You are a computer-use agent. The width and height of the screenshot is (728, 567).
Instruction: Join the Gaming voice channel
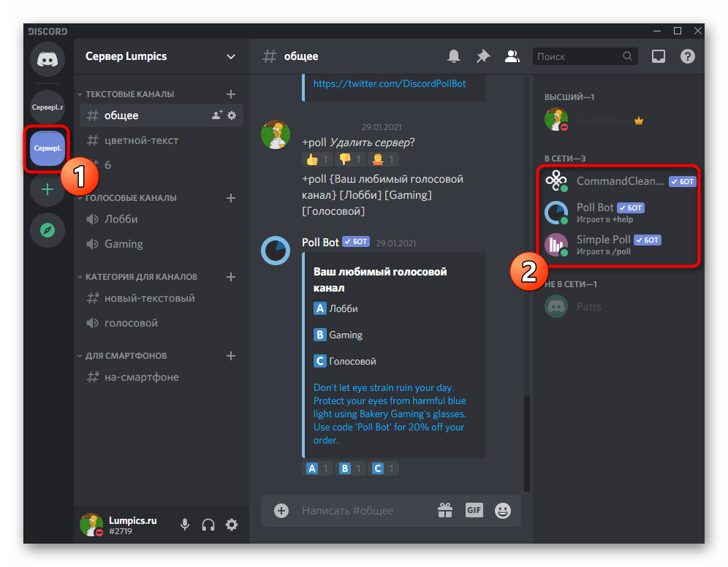pos(161,244)
